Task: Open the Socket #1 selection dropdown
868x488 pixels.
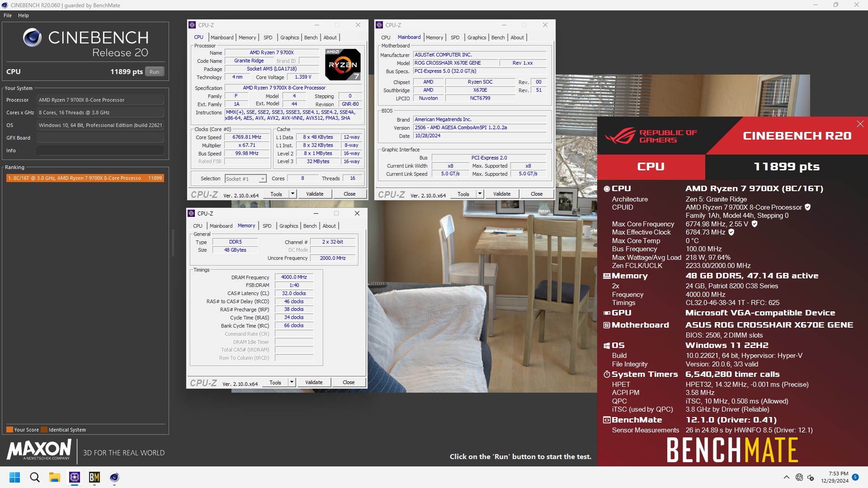Action: [x=245, y=179]
